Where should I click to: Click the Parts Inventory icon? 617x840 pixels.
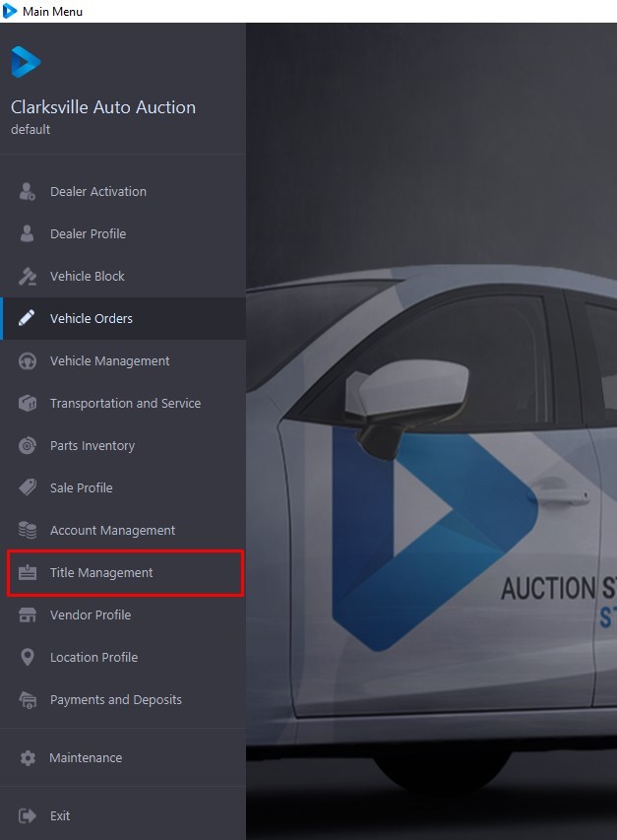tap(28, 446)
